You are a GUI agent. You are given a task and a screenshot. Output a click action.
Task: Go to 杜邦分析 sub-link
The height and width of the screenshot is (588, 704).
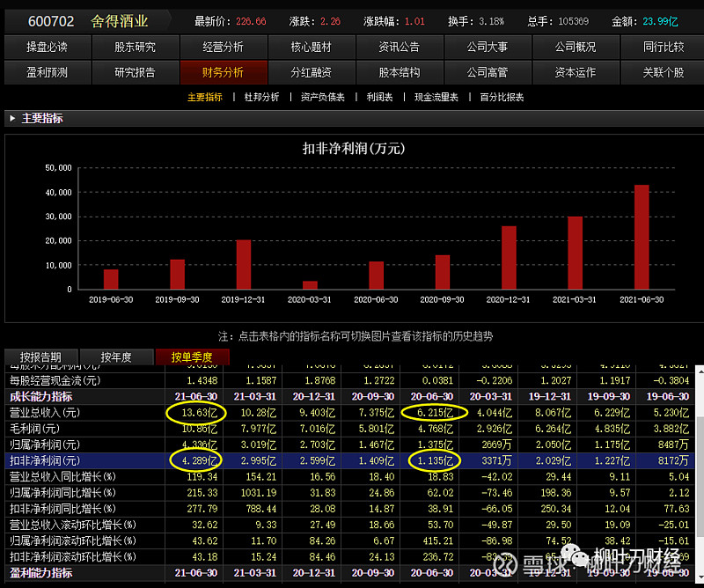point(261,97)
